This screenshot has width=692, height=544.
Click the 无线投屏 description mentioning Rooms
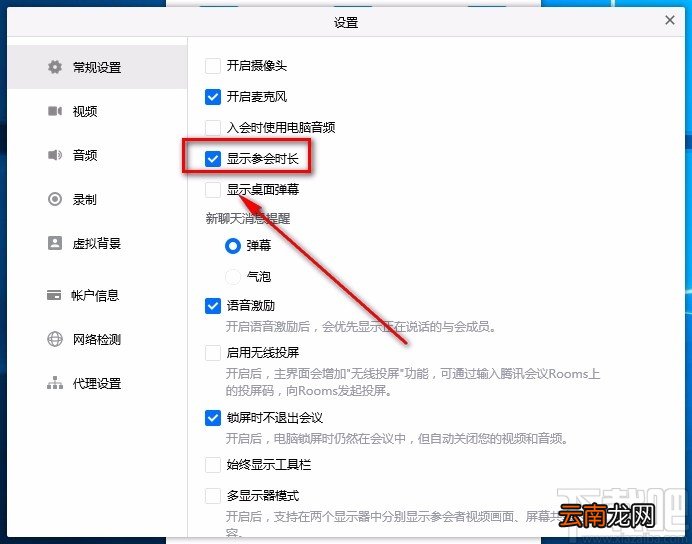[413, 382]
